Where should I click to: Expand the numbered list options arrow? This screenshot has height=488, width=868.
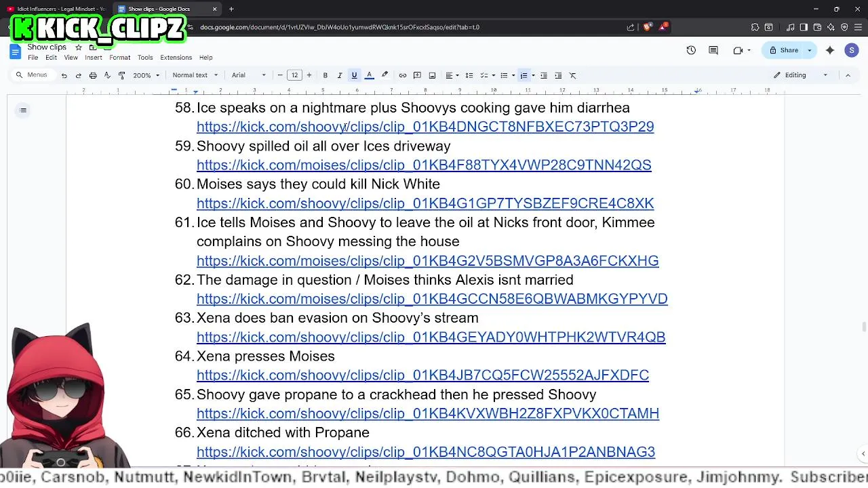pos(533,75)
